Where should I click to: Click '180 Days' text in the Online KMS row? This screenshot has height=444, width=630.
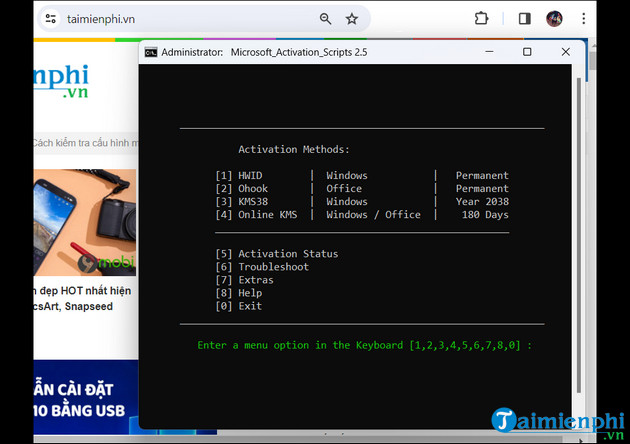[485, 215]
